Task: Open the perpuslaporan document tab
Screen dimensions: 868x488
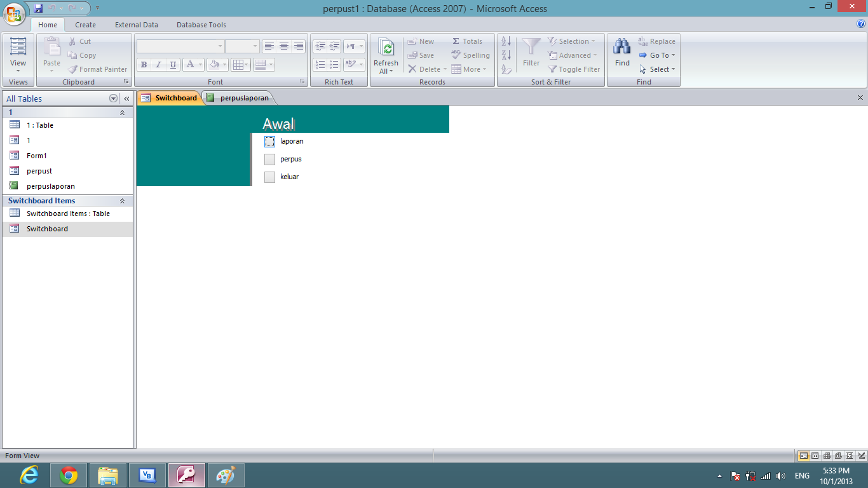Action: 244,98
